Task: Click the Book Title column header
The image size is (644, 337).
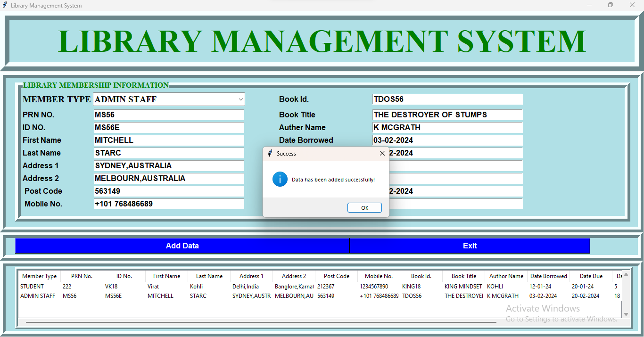Action: pyautogui.click(x=463, y=276)
